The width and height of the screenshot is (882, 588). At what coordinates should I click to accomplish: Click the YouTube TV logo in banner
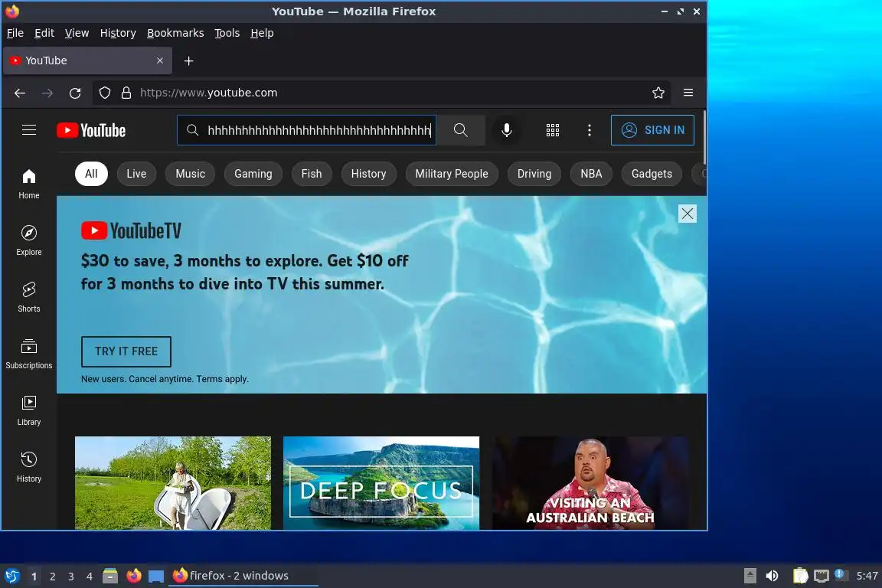coord(131,230)
